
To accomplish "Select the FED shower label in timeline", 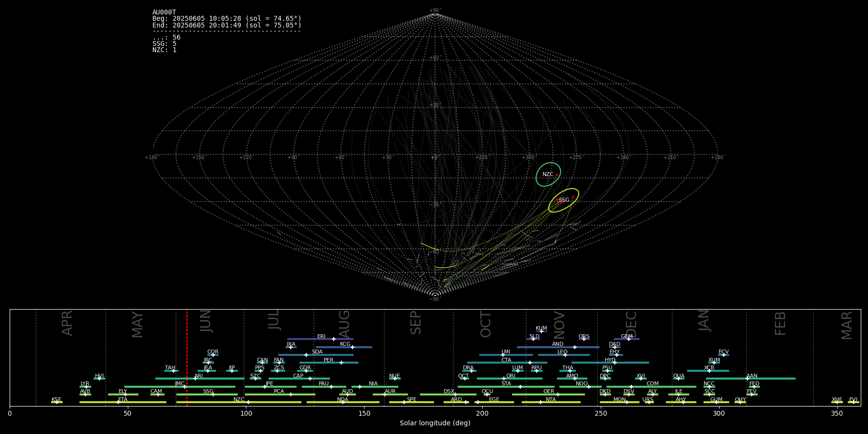I will tap(754, 384).
